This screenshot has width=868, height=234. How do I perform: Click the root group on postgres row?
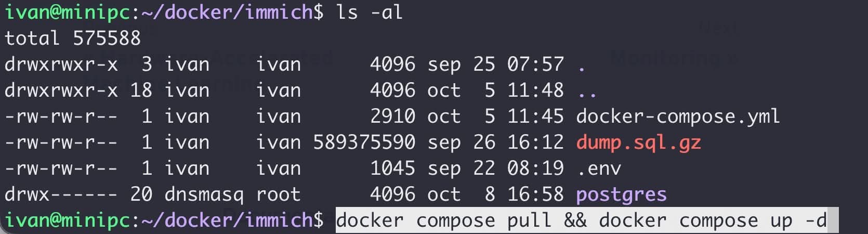[278, 194]
